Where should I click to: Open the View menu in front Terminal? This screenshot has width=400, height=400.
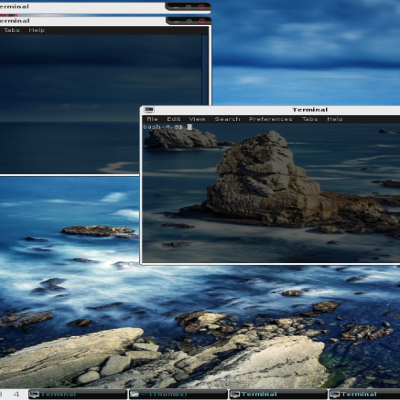click(197, 119)
